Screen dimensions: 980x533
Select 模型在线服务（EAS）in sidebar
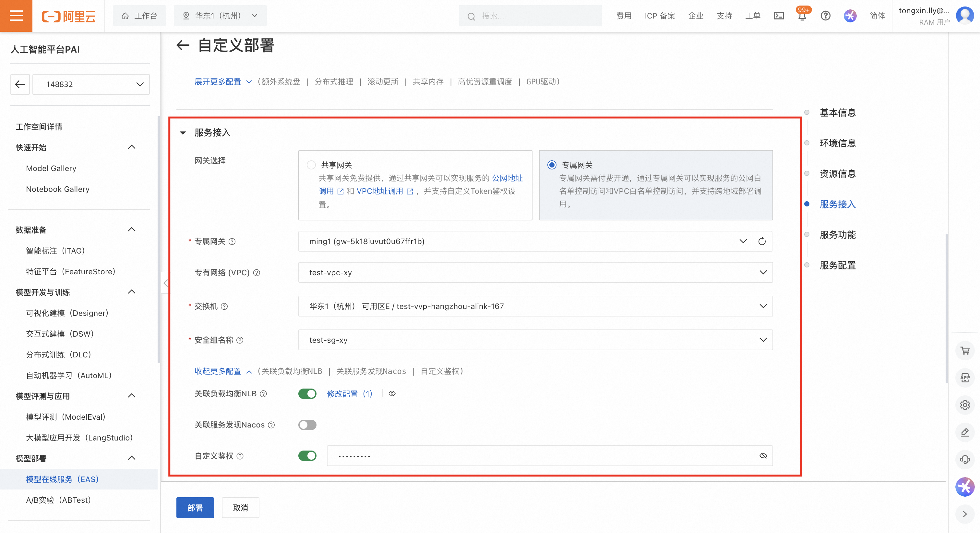[62, 479]
